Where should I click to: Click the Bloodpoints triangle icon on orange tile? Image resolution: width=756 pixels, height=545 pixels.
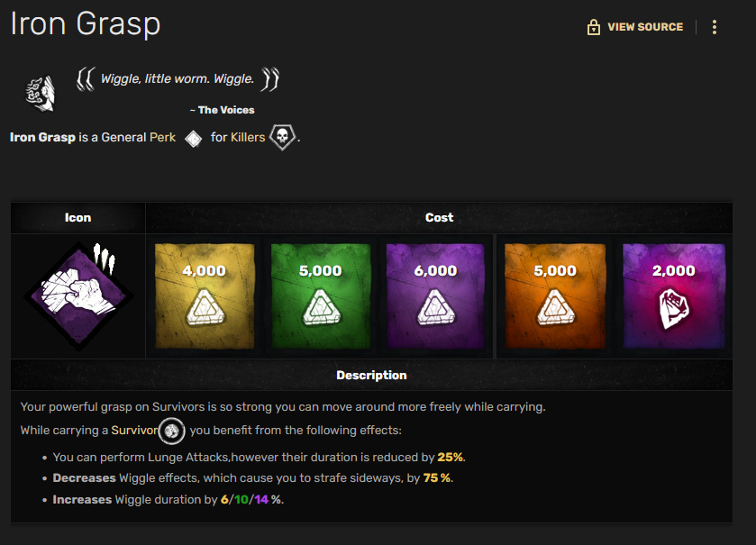(x=555, y=307)
